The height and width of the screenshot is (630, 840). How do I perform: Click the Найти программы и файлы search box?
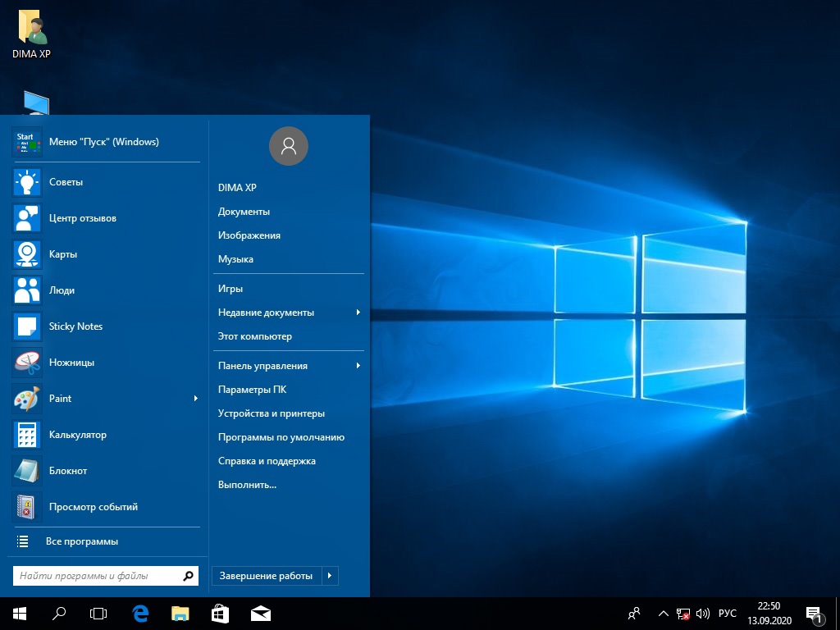tap(97, 576)
